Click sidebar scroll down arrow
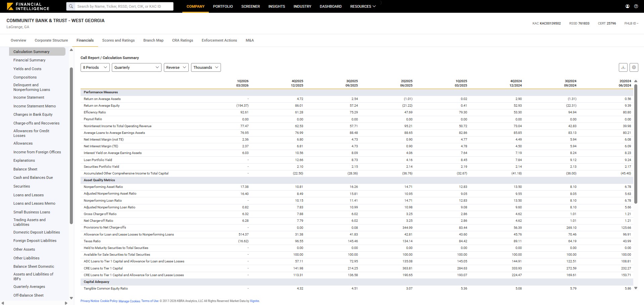 [x=71, y=298]
